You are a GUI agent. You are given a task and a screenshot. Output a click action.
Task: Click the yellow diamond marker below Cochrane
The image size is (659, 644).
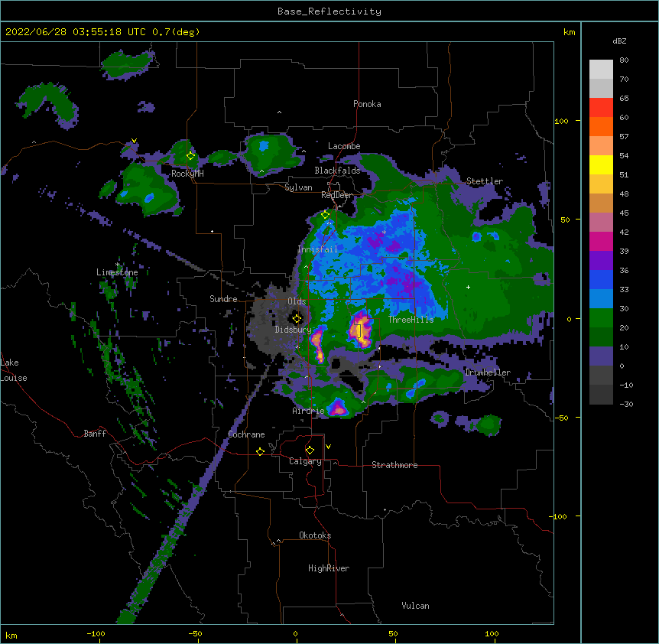(x=260, y=451)
